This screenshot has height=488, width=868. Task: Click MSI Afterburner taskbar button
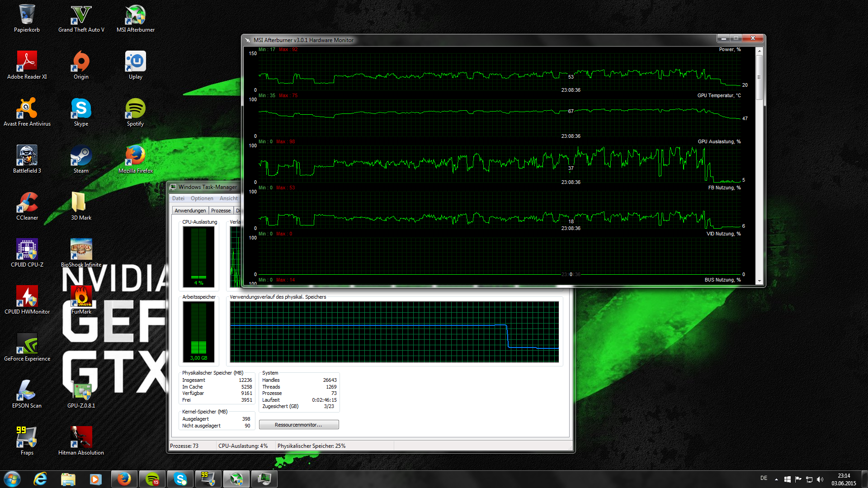(236, 479)
